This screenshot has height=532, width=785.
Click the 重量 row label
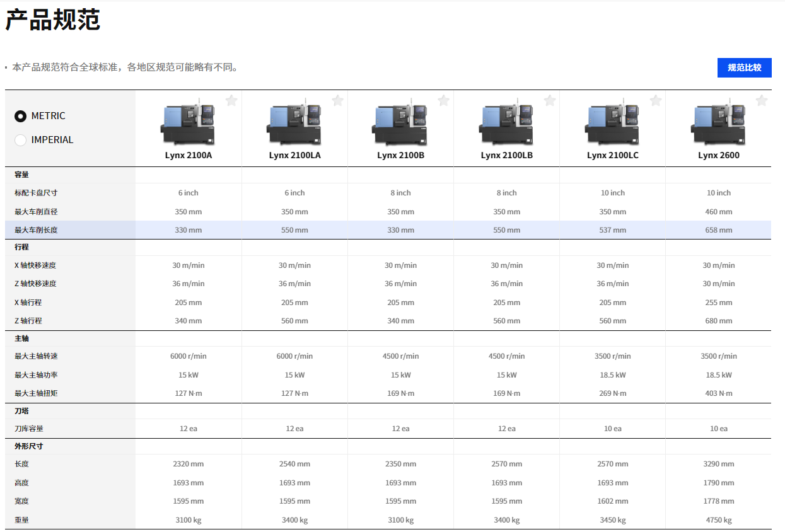tap(22, 520)
